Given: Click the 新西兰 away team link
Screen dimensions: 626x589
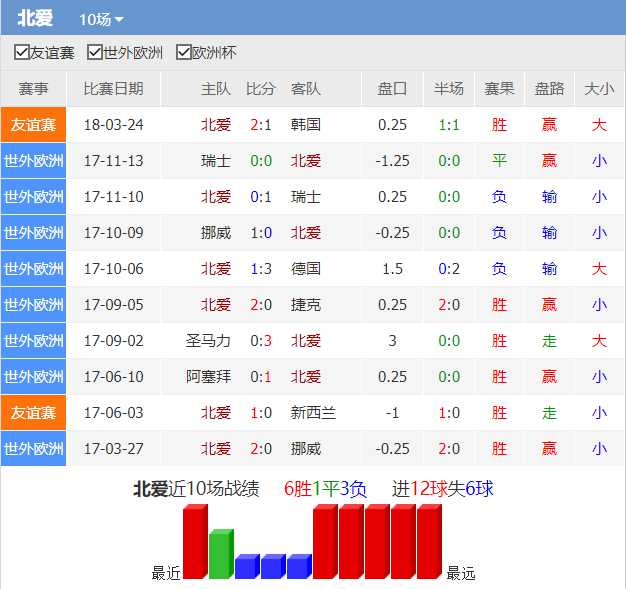Looking at the screenshot, I should click(313, 413).
